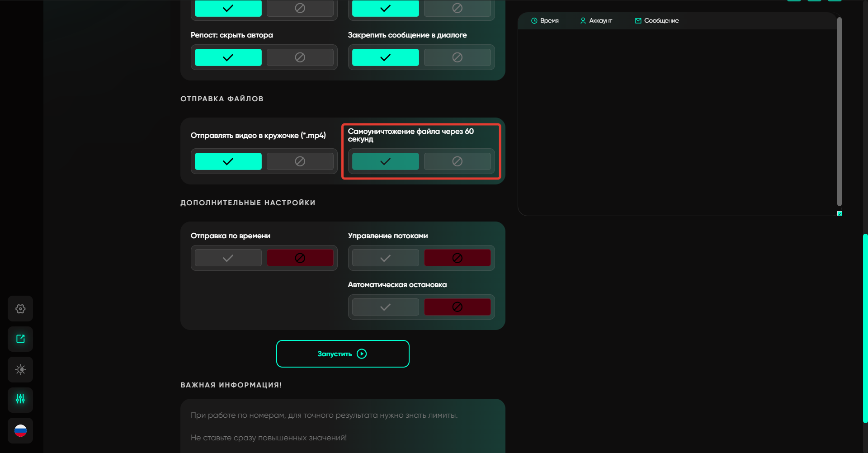This screenshot has width=868, height=453.
Task: Enable Отправка по времени with checkmark option
Action: (x=228, y=258)
